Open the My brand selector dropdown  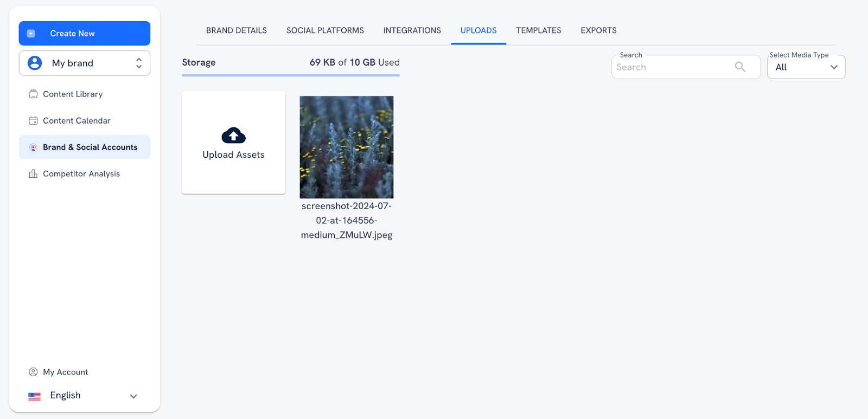tap(85, 63)
